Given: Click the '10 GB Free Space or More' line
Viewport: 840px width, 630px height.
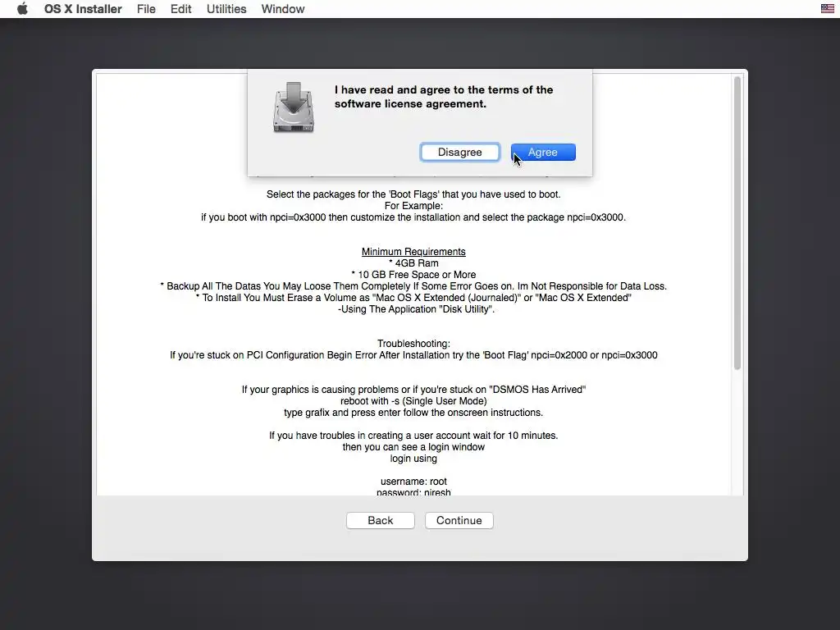Looking at the screenshot, I should [413, 275].
